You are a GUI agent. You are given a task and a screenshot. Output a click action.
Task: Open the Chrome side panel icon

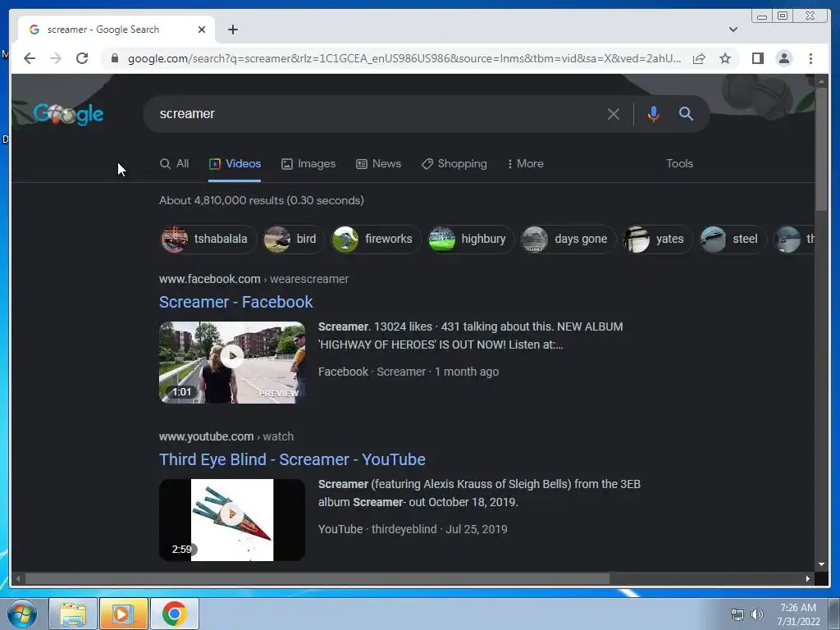[757, 58]
